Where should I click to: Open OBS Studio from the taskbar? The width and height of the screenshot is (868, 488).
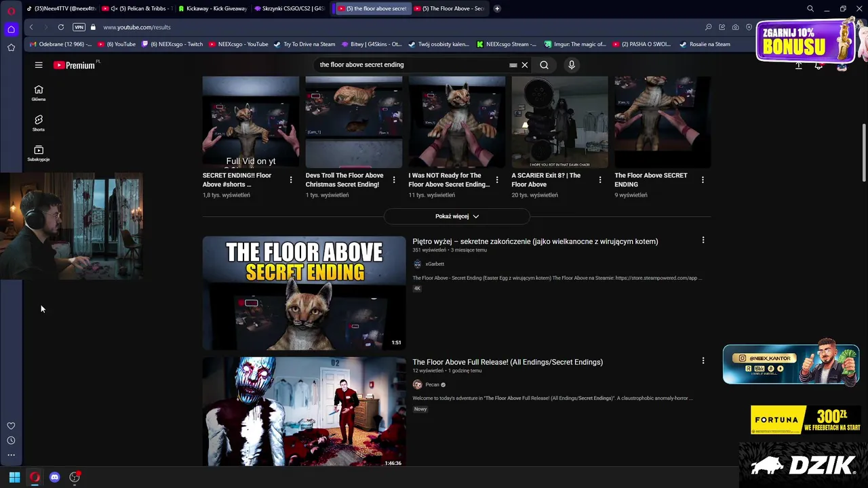[75, 477]
